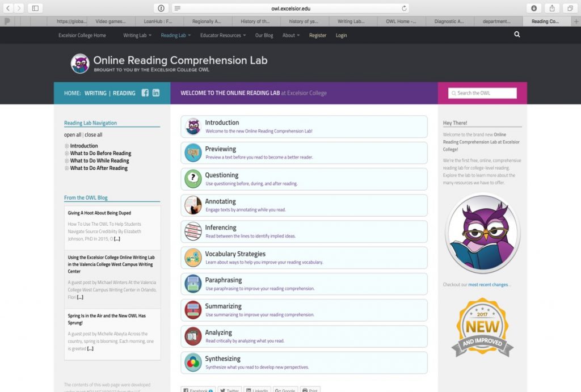Screen dimensions: 581x392
Task: Open Spring Is in the Air blog post
Action: tap(107, 319)
